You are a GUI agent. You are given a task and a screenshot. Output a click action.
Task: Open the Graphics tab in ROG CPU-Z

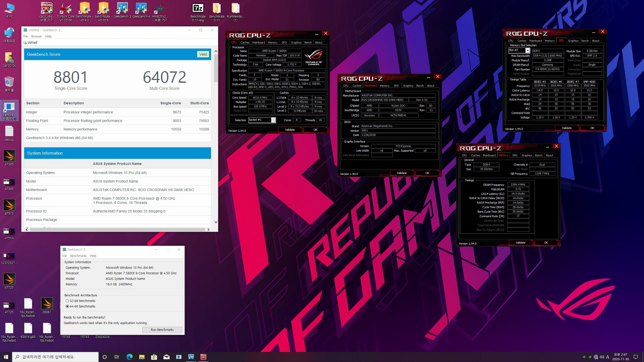pos(296,43)
